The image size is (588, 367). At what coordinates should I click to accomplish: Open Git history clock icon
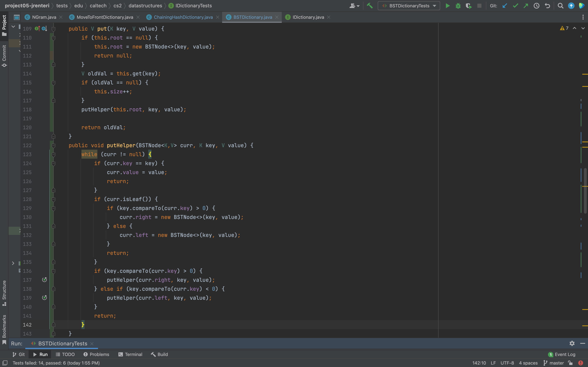point(537,6)
